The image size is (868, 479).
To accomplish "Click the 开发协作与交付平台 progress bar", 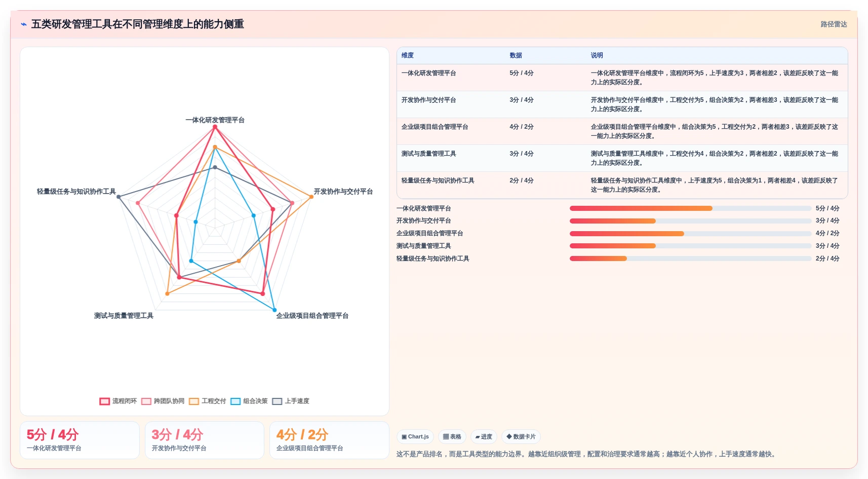I will click(x=690, y=221).
